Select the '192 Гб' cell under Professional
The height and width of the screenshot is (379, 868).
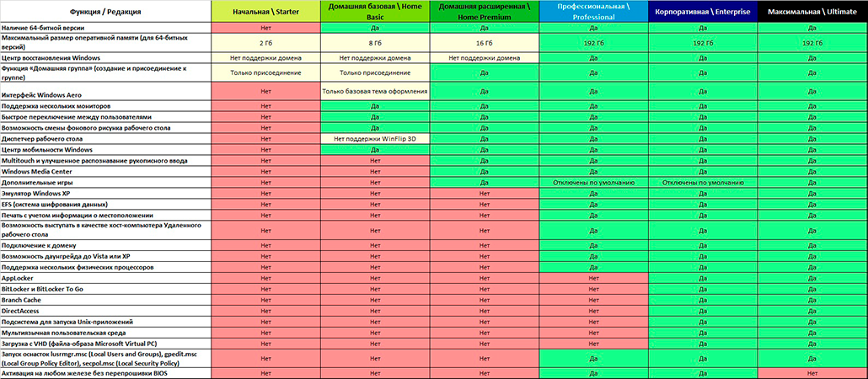[593, 43]
